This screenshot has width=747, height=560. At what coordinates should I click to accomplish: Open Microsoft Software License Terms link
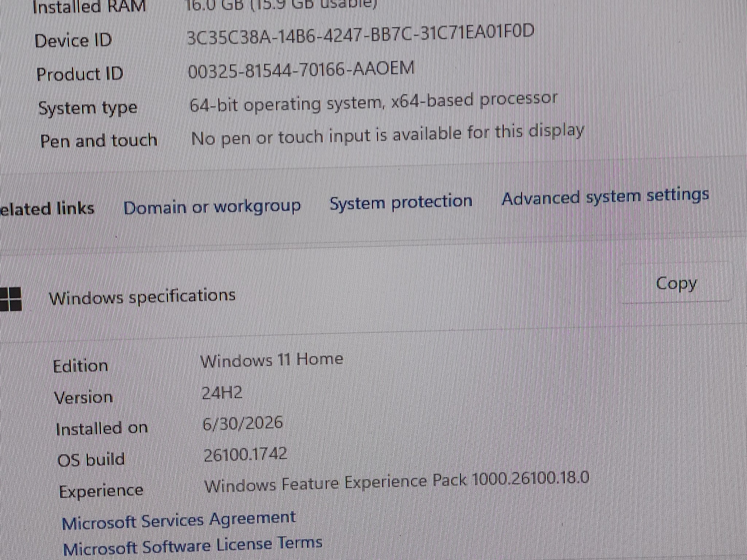pos(193,547)
